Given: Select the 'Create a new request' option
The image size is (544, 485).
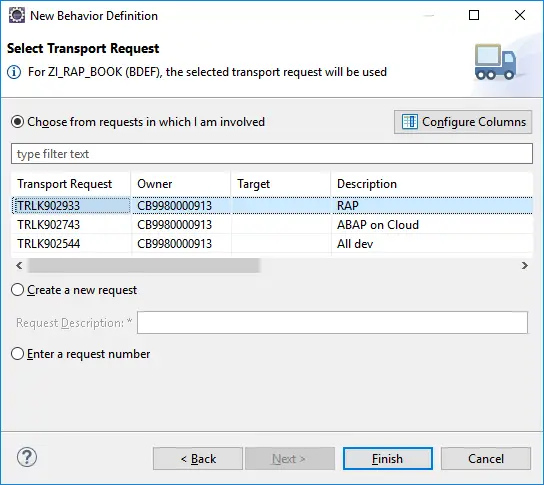Looking at the screenshot, I should [17, 290].
